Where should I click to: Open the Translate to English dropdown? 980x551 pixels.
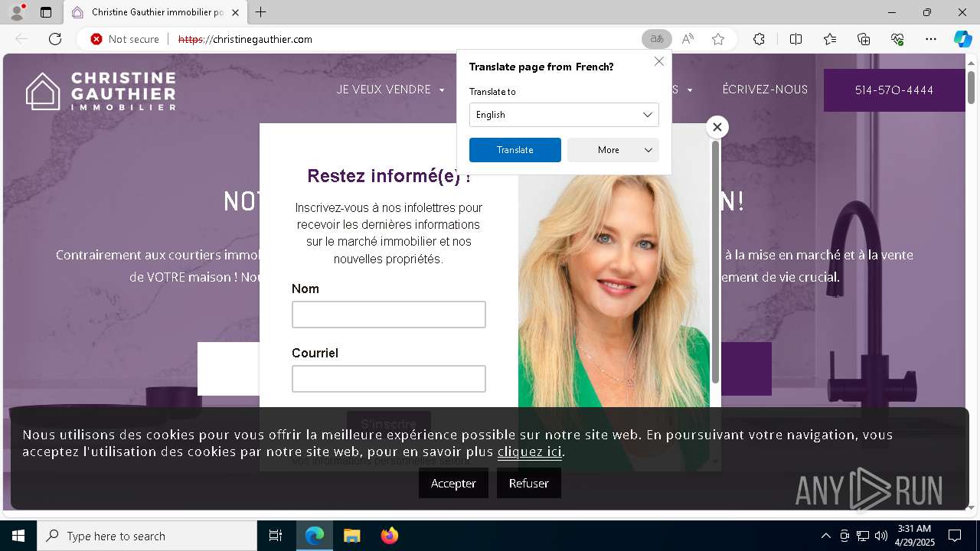[x=564, y=115]
